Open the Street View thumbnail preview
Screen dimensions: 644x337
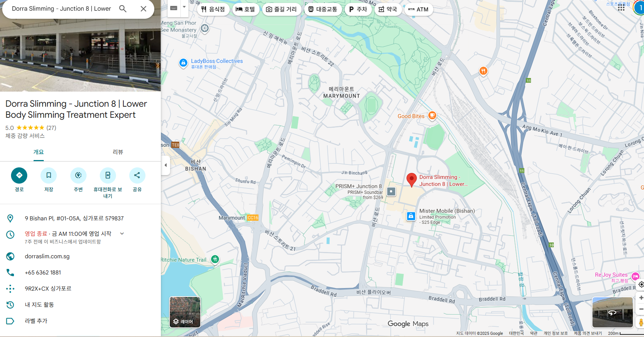[x=612, y=312]
